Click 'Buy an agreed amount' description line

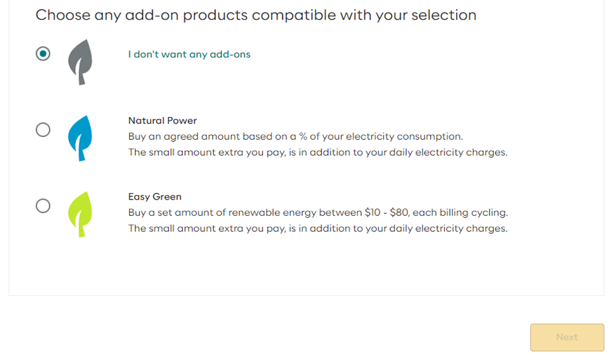pyautogui.click(x=295, y=136)
